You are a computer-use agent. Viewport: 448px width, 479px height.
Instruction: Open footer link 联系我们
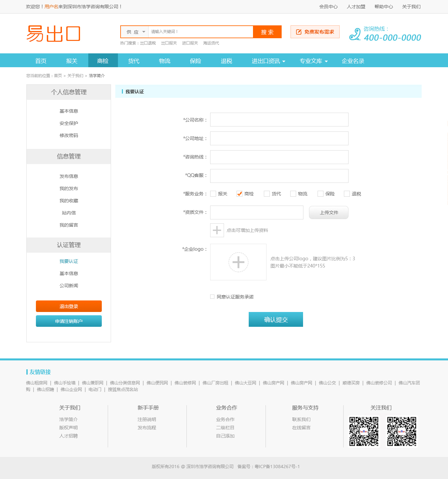click(x=301, y=419)
